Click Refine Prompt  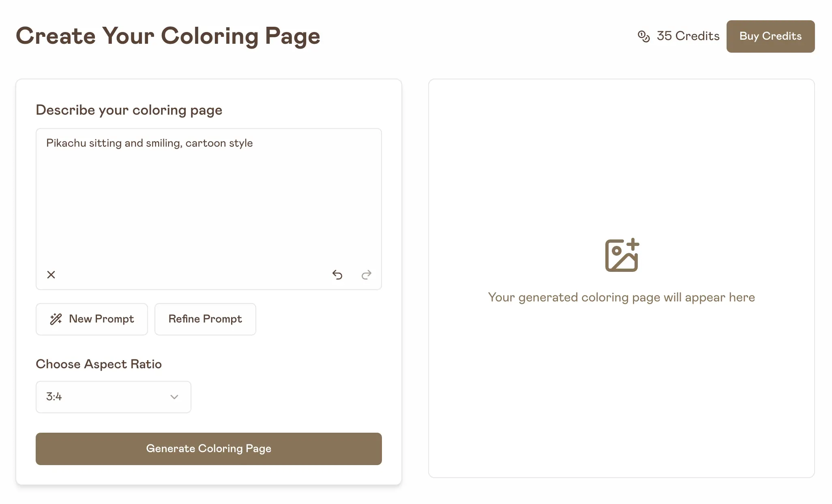(205, 319)
